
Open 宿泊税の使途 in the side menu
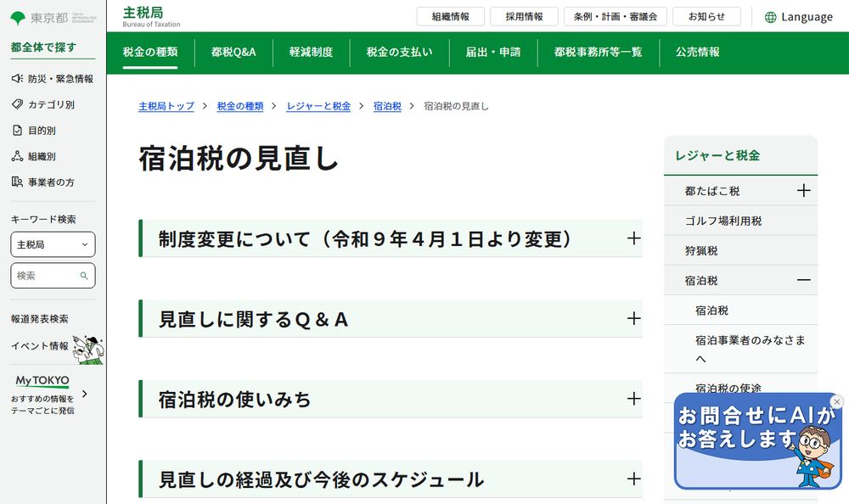click(728, 388)
